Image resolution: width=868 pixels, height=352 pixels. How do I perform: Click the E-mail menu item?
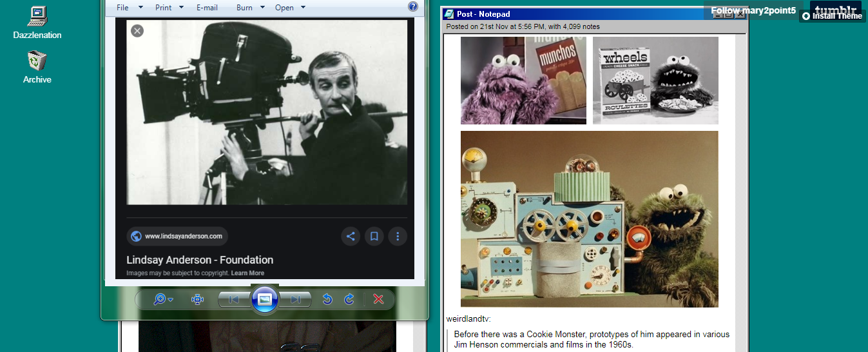point(207,8)
